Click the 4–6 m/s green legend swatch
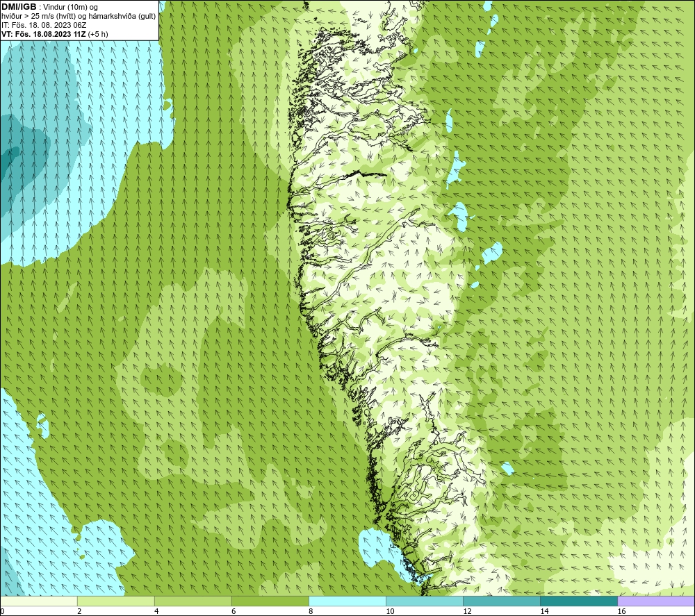The width and height of the screenshot is (695, 616). [193, 601]
